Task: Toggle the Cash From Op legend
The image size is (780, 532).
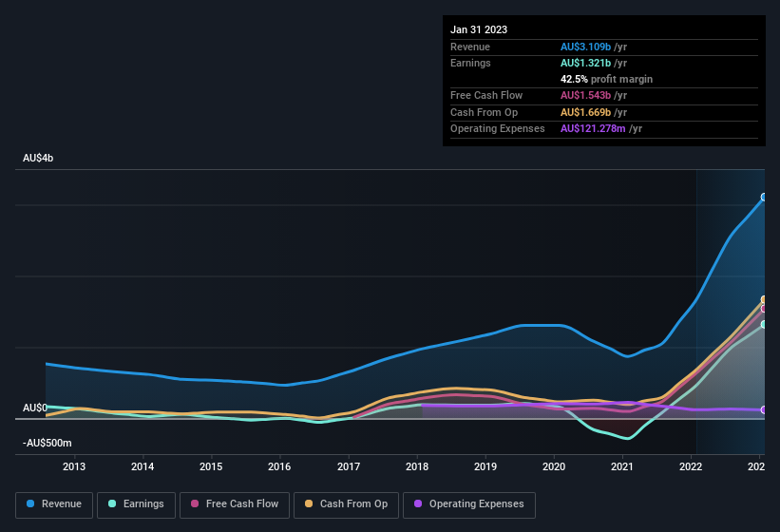Action: 345,504
